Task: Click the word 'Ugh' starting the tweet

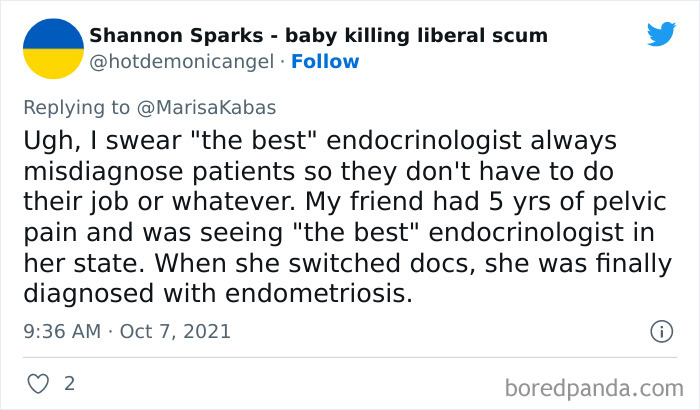Action: [x=45, y=140]
